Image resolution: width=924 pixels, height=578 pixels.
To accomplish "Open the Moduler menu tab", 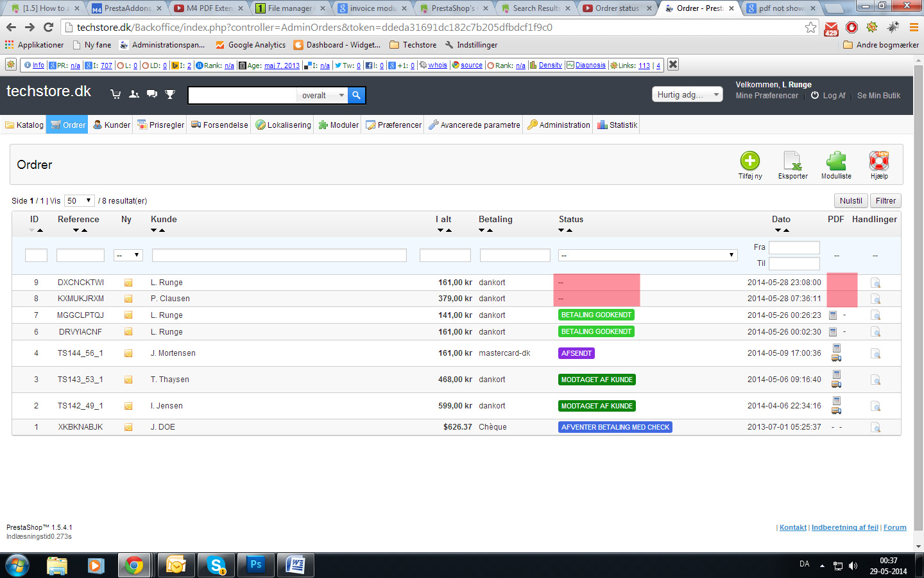I will coord(339,125).
